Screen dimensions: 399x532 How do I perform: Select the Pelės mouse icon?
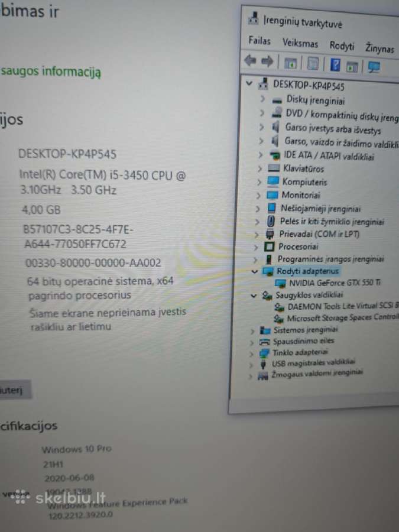click(271, 221)
